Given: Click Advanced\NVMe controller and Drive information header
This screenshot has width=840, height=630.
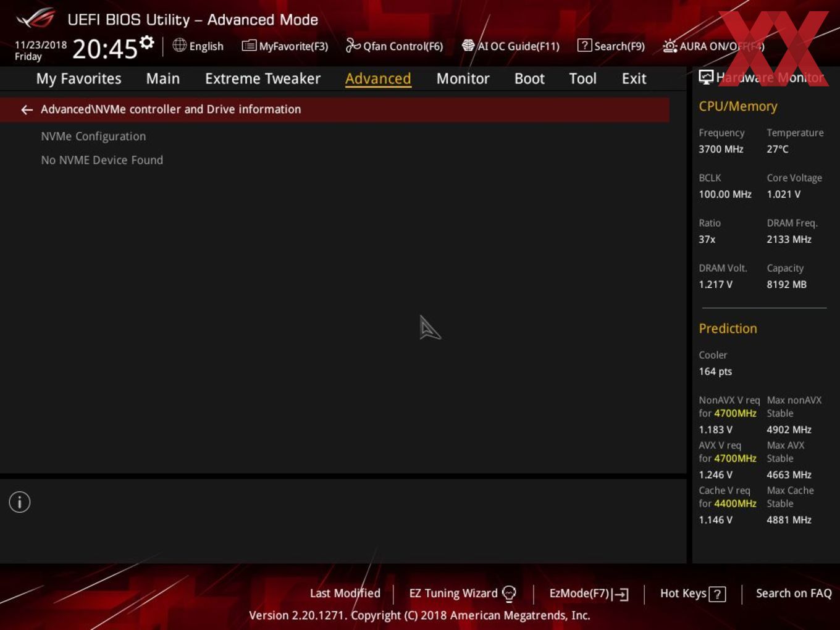Looking at the screenshot, I should (334, 109).
